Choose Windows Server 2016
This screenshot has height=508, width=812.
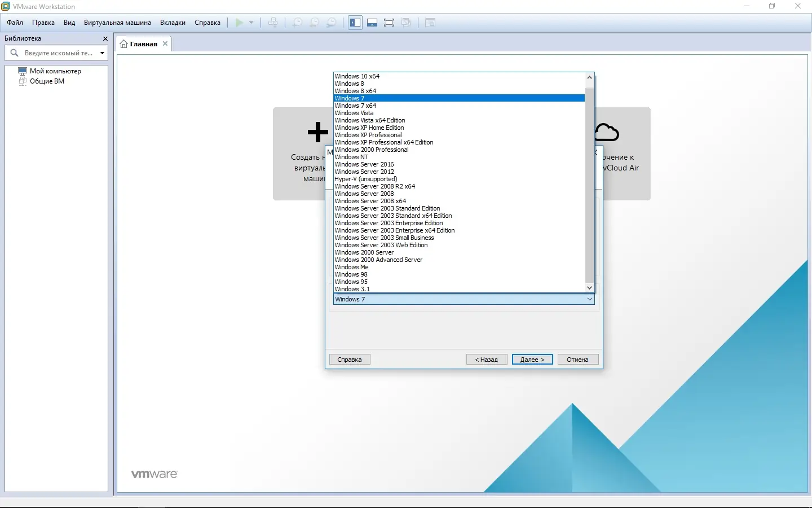point(460,164)
